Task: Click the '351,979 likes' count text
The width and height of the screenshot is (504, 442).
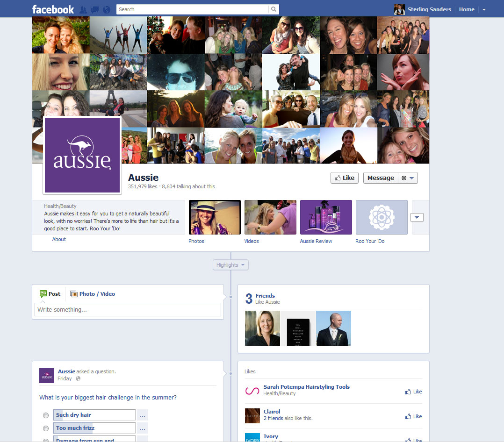Action: [143, 186]
